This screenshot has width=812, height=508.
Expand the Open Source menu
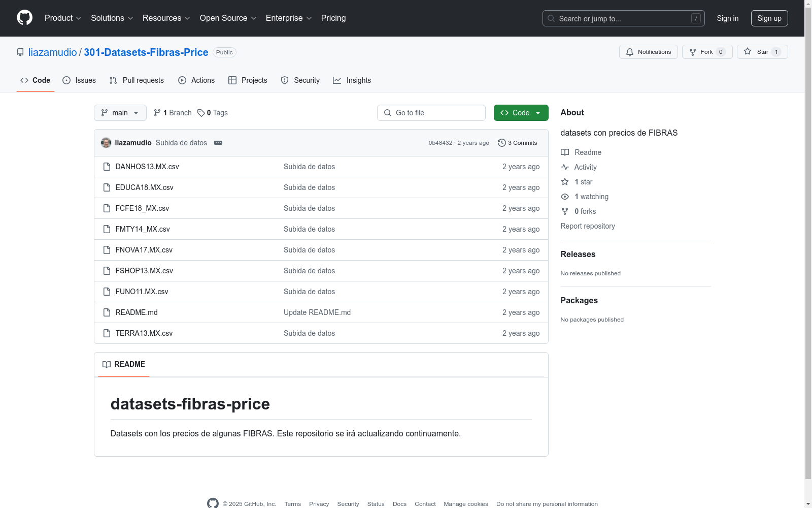228,18
